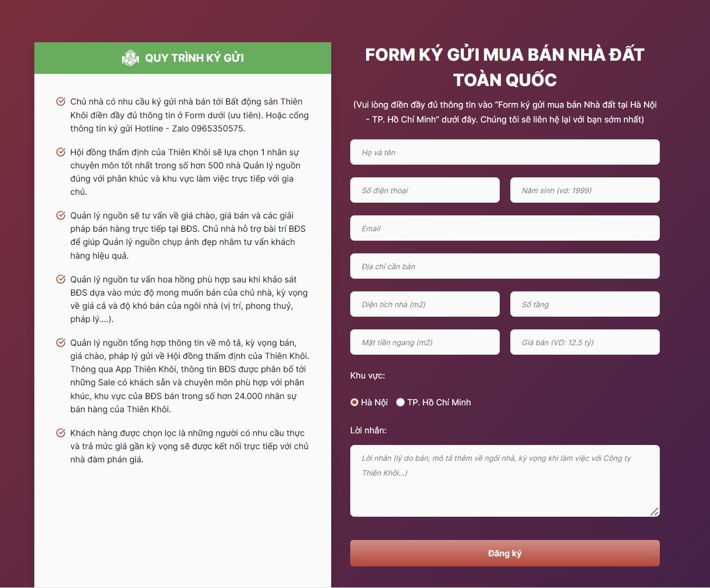Click the Năm sinh input field
The width and height of the screenshot is (710, 588).
coord(585,190)
